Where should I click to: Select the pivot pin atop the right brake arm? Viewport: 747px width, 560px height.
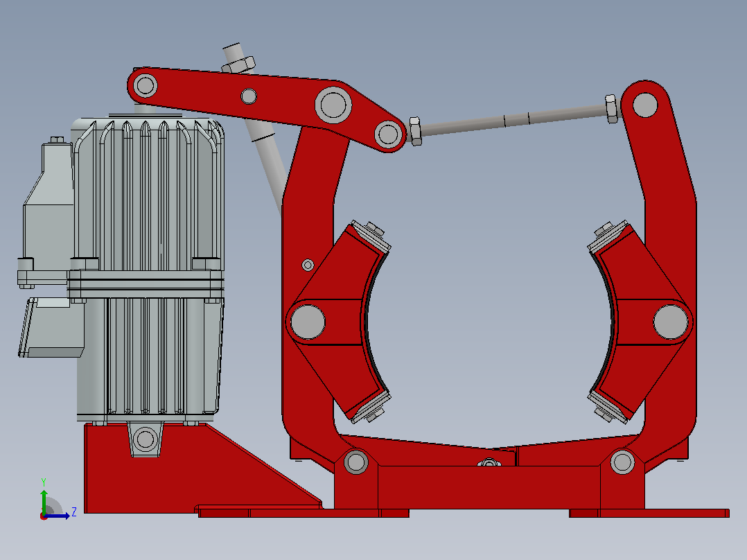pyautogui.click(x=645, y=105)
